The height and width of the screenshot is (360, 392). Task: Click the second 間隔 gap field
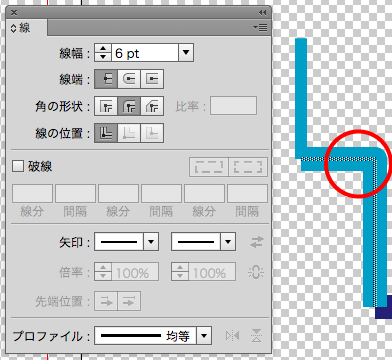pos(161,193)
